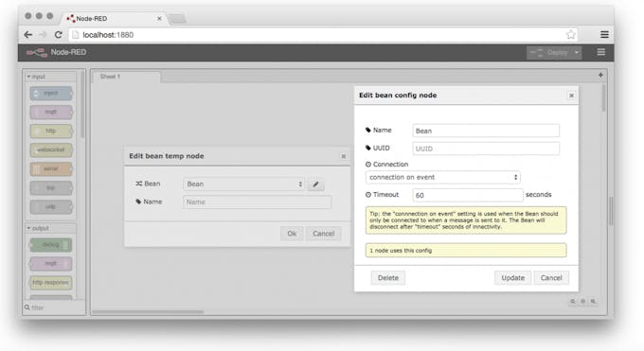Click Ok in bean temp node dialog

pyautogui.click(x=292, y=234)
